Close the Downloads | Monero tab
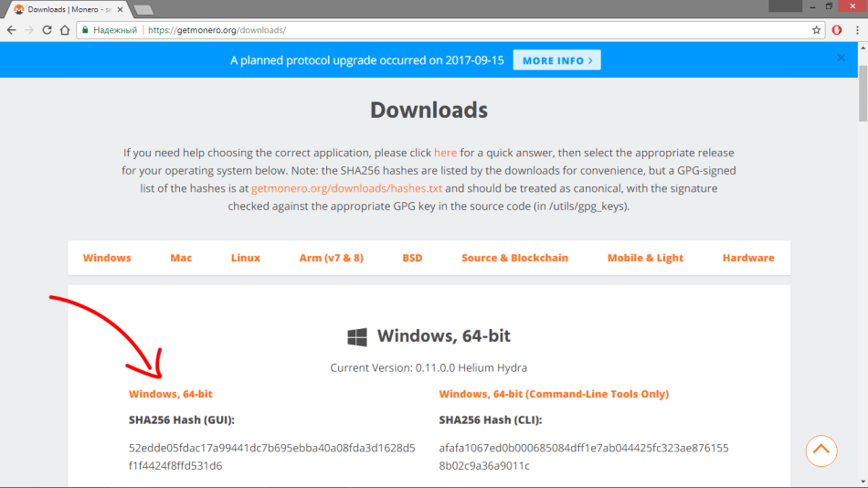868x488 pixels. click(120, 9)
